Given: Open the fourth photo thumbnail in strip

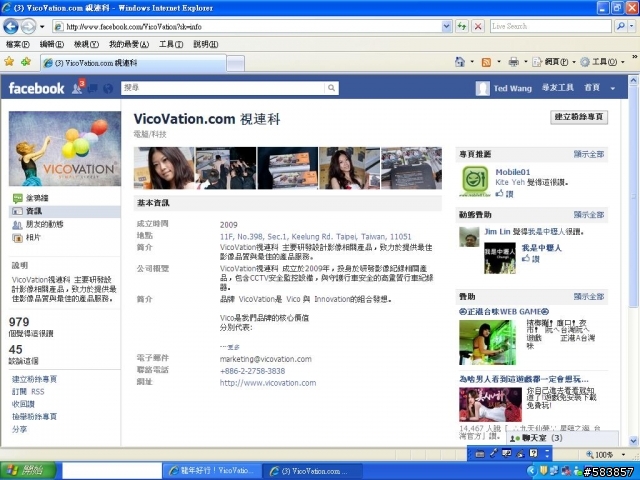Looking at the screenshot, I should [x=349, y=168].
